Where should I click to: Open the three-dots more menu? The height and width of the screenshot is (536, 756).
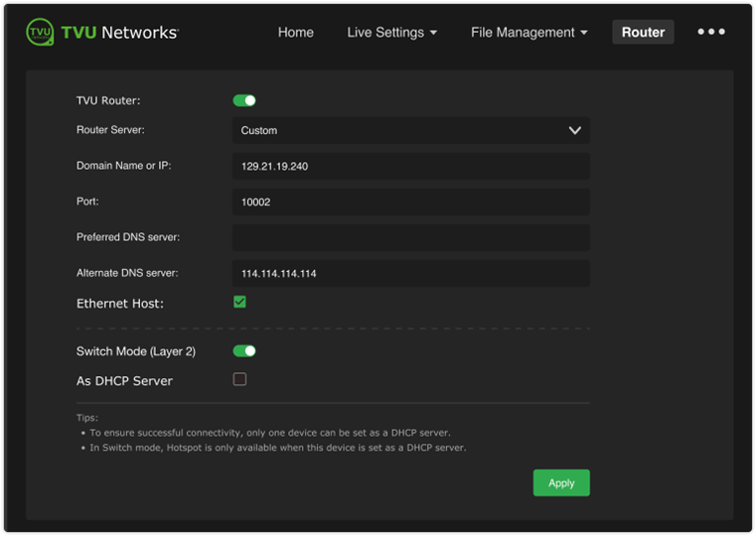pos(711,32)
